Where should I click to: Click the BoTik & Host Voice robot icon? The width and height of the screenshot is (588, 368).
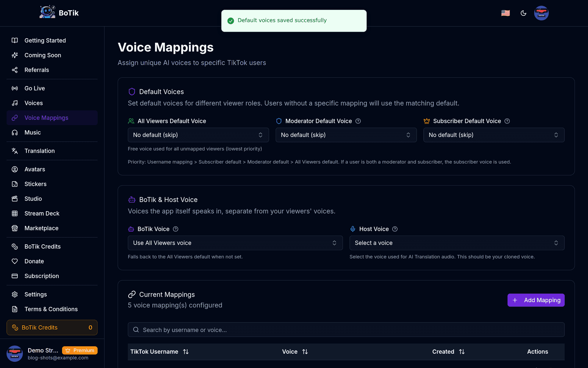point(132,200)
